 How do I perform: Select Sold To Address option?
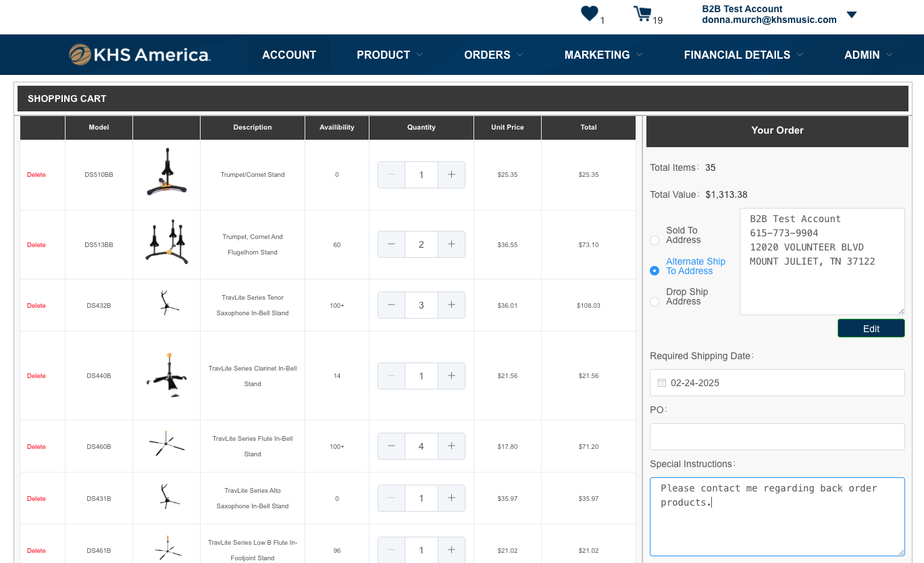[654, 240]
